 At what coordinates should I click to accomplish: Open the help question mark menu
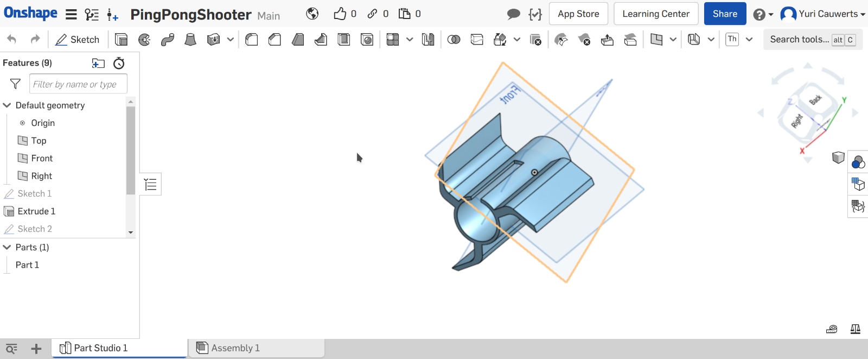point(763,14)
